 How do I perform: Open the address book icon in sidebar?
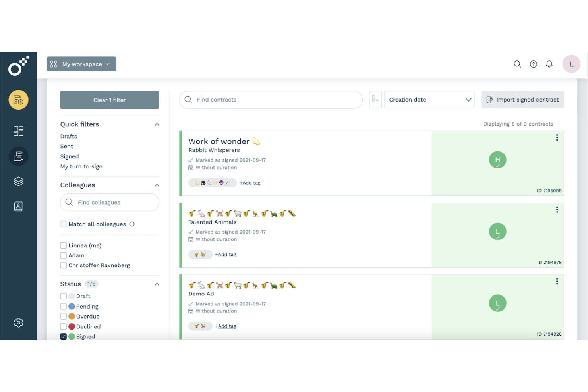tap(18, 206)
